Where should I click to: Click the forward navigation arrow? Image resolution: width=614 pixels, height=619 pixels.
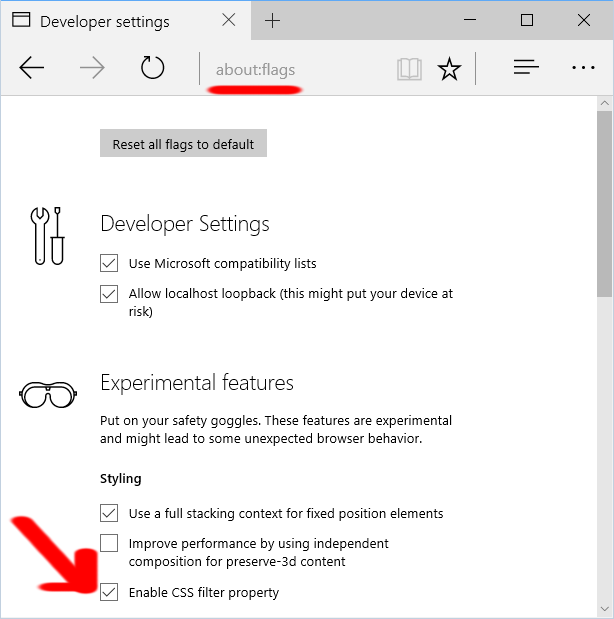[x=92, y=68]
